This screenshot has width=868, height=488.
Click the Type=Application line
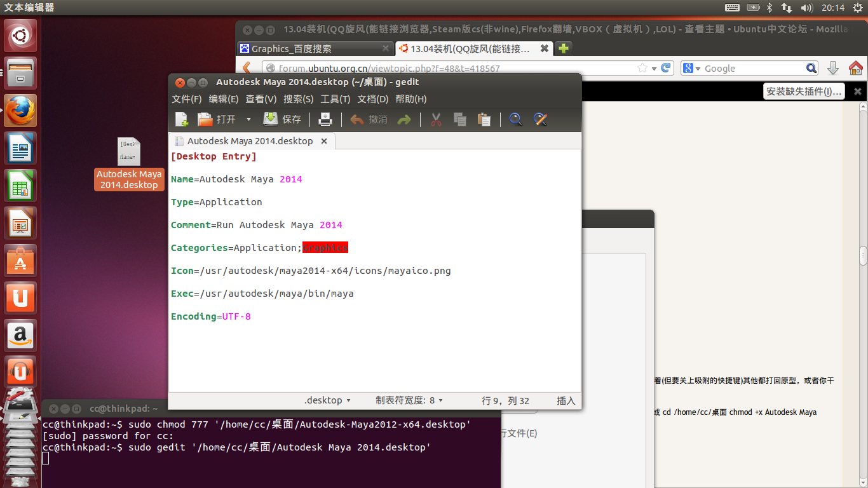217,202
